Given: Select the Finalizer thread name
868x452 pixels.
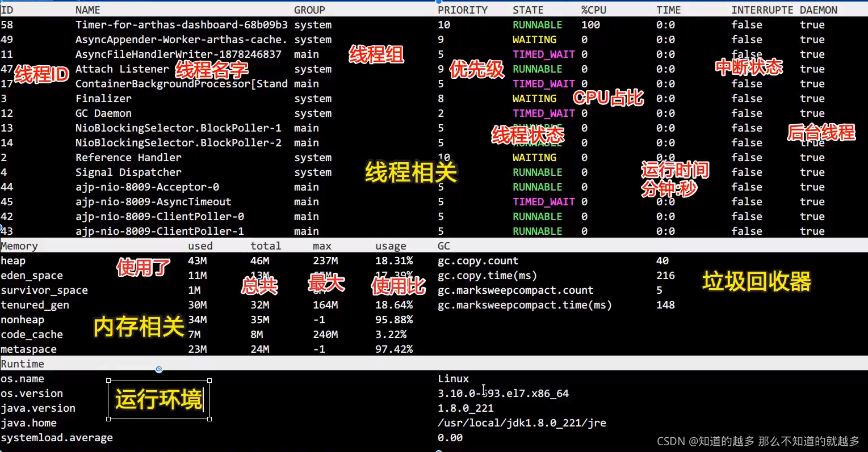Looking at the screenshot, I should coord(103,99).
